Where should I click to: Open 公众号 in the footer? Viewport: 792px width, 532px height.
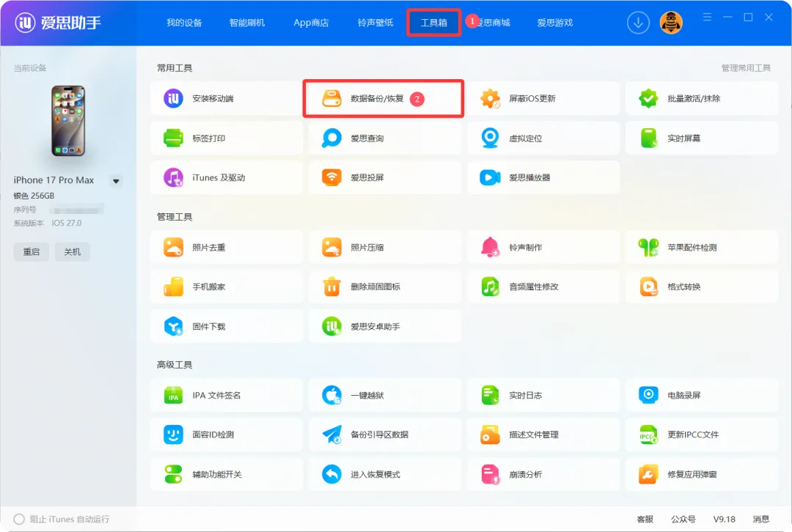[683, 519]
